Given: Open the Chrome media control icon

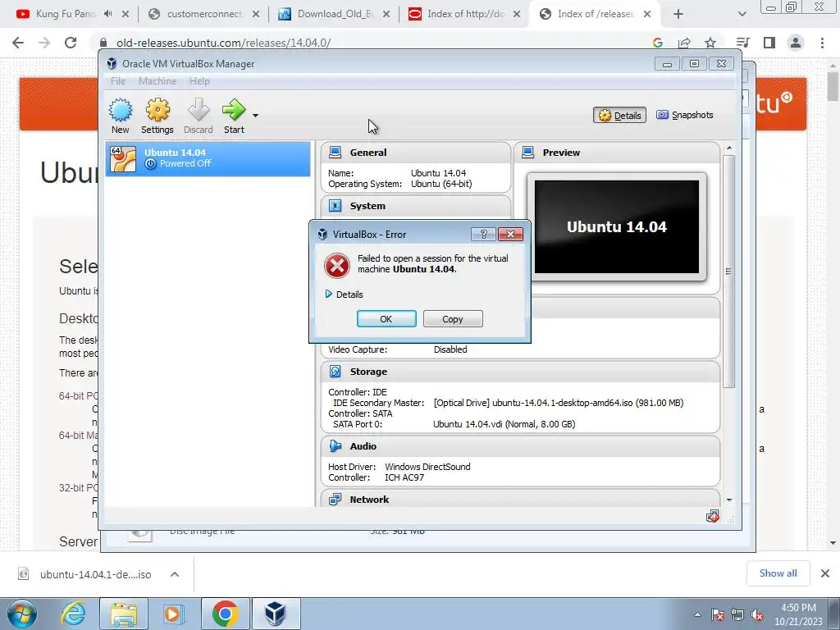Looking at the screenshot, I should click(742, 43).
